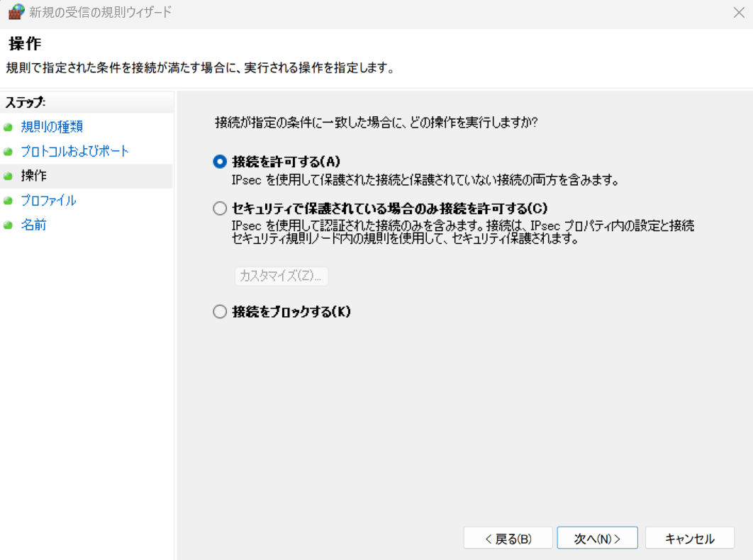Click green bullet beside 操作 step
Image resolution: width=753 pixels, height=560 pixels.
click(x=9, y=177)
